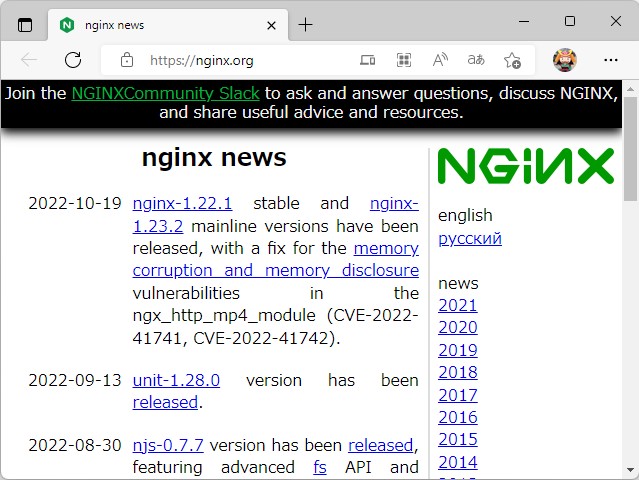This screenshot has width=639, height=480.
Task: Open a new tab with plus button
Action: (305, 25)
